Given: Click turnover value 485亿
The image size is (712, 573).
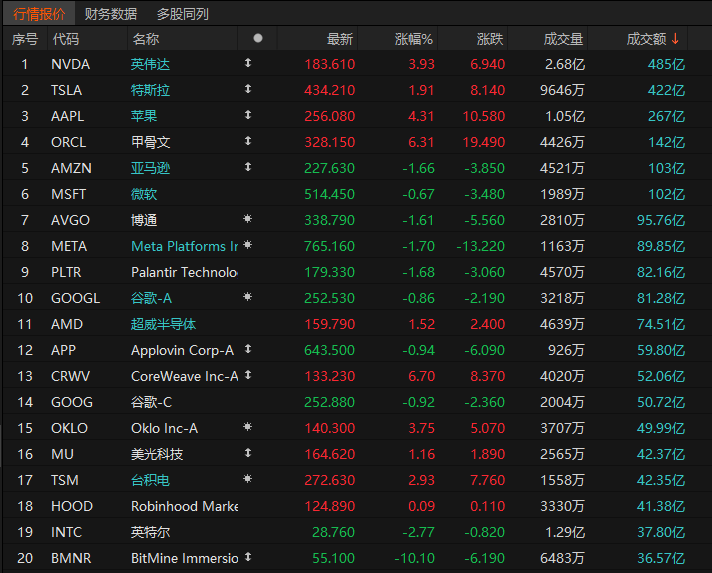Looking at the screenshot, I should click(x=666, y=64).
